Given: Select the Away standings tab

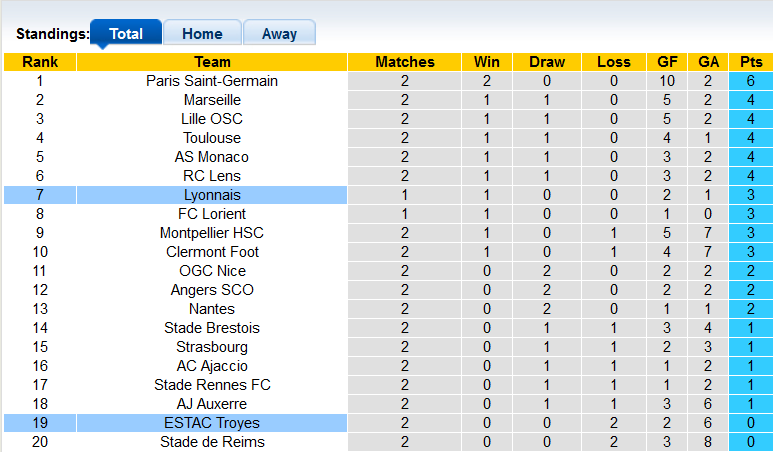Looking at the screenshot, I should tap(279, 33).
